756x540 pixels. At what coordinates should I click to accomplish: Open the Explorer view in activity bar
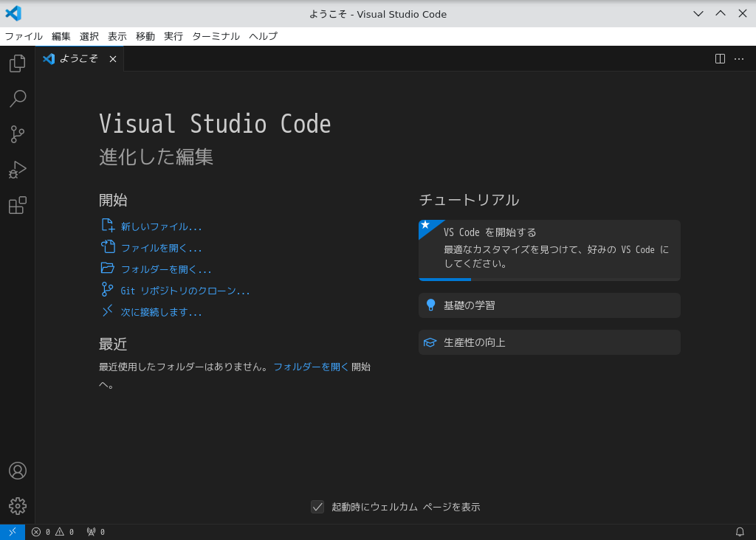(18, 63)
